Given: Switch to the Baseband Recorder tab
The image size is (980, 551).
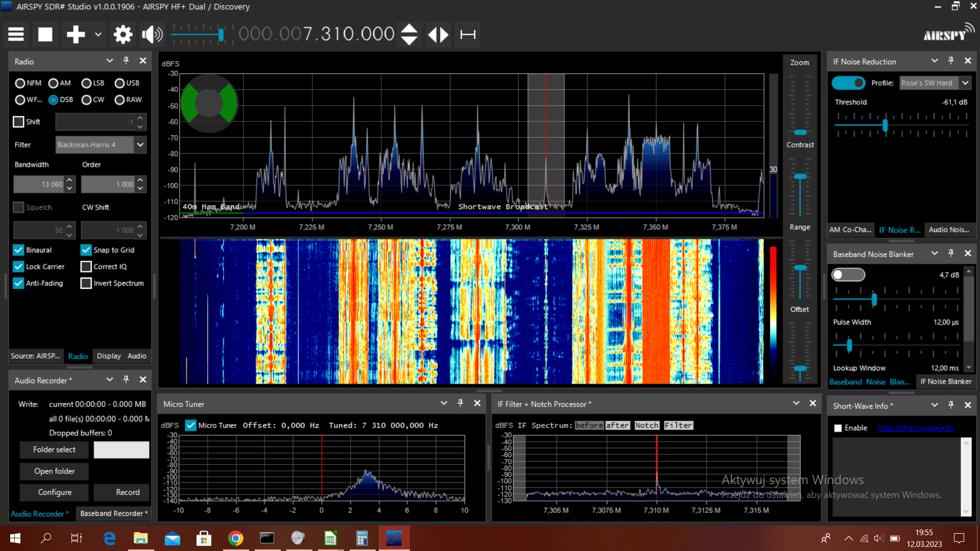Looking at the screenshot, I should click(113, 514).
